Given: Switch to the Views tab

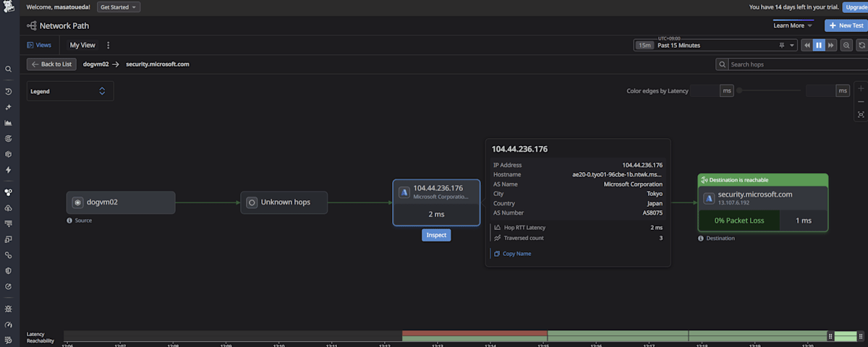Looking at the screenshot, I should click(x=39, y=45).
